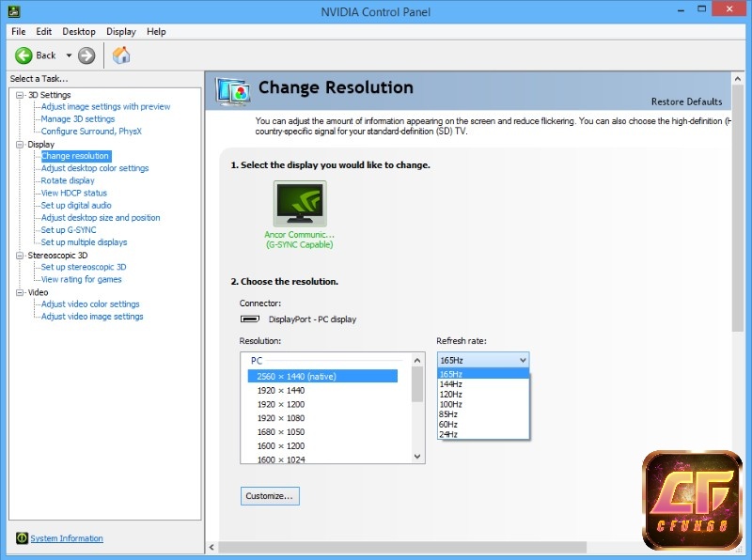This screenshot has height=560, width=752.
Task: Select Change resolution in task tree
Action: 76,156
